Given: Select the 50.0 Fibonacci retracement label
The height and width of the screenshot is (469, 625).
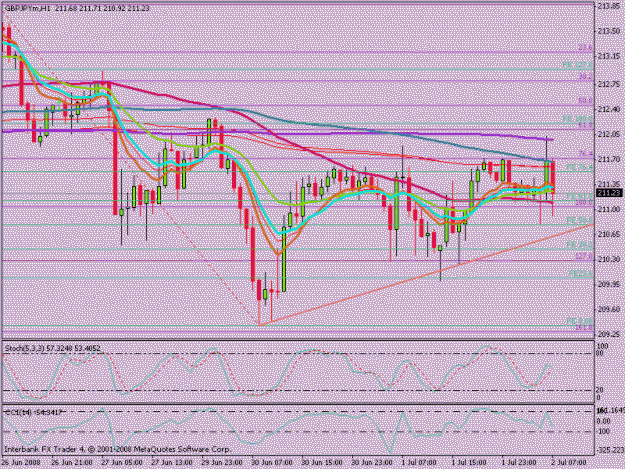Looking at the screenshot, I should click(x=586, y=101).
